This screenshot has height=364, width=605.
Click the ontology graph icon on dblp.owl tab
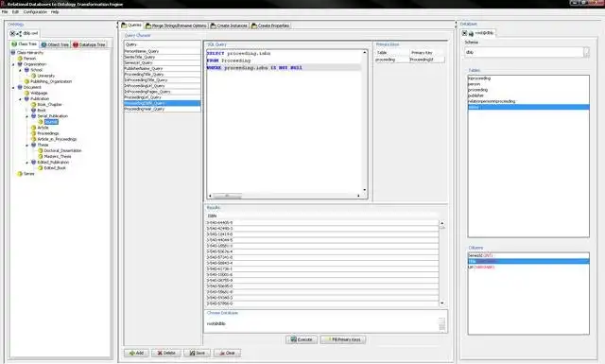19,34
